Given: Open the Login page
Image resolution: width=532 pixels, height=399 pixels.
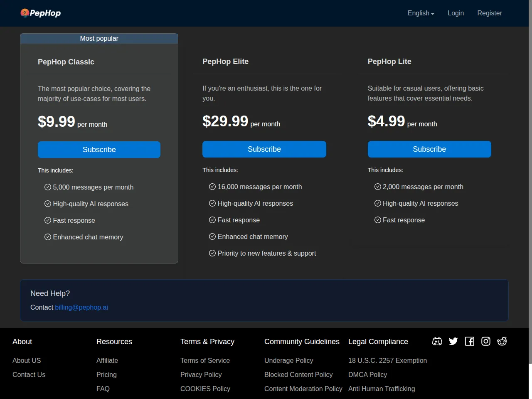Looking at the screenshot, I should tap(456, 13).
